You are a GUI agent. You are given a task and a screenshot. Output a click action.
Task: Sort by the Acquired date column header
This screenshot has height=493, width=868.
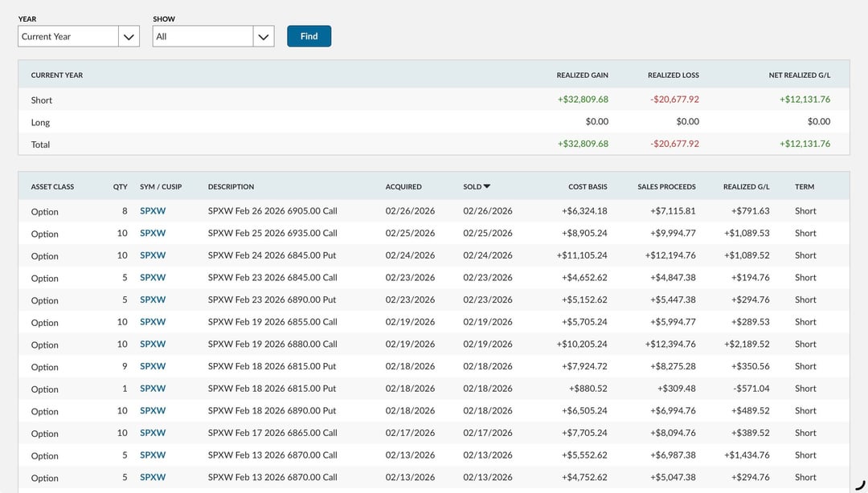tap(403, 187)
